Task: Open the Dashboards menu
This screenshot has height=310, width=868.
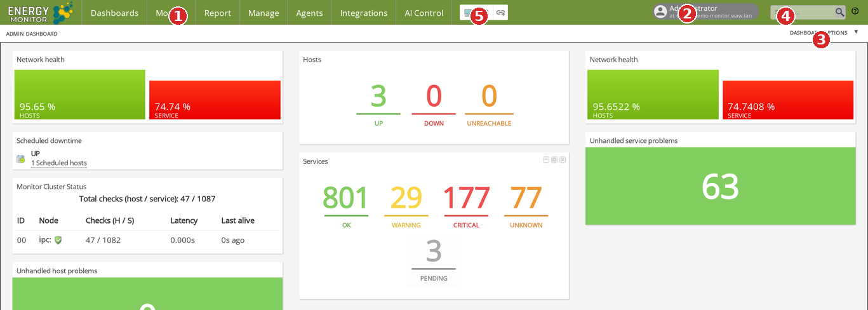Action: click(x=114, y=13)
